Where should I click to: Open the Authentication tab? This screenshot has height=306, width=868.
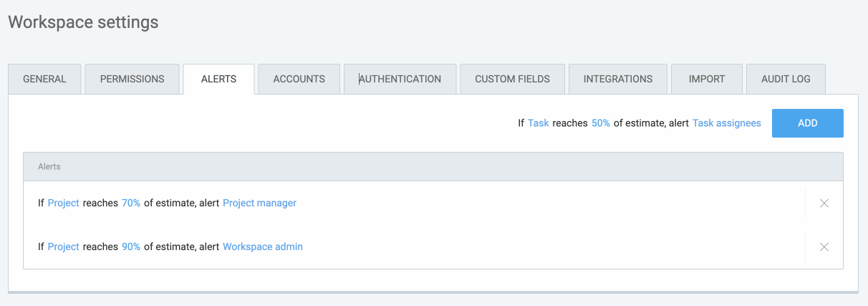400,79
